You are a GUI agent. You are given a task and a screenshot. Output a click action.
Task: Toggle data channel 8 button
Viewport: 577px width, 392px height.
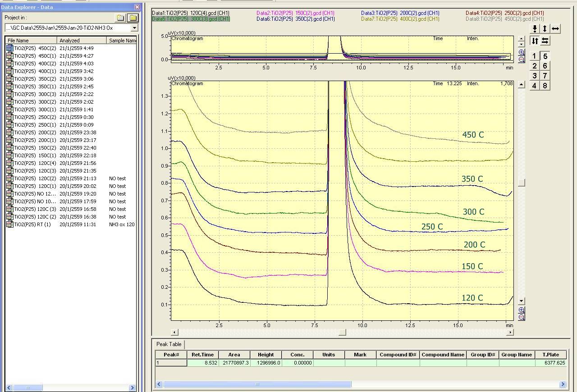(545, 86)
